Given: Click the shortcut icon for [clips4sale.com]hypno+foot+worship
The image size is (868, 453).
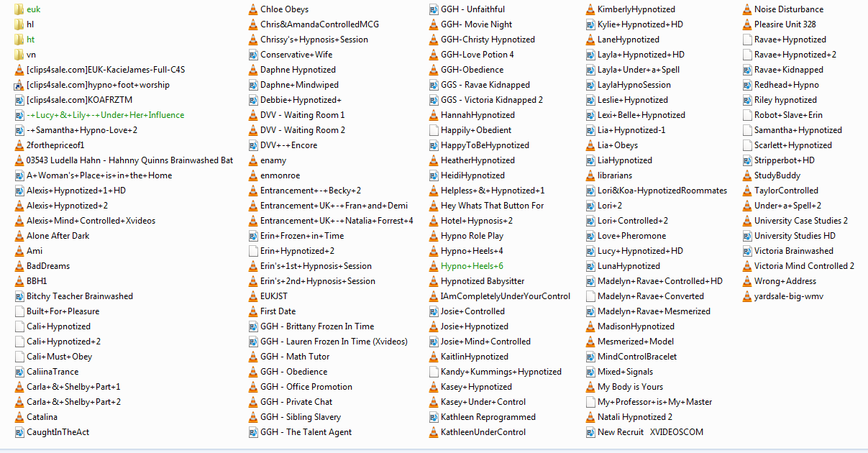Looking at the screenshot, I should point(19,85).
